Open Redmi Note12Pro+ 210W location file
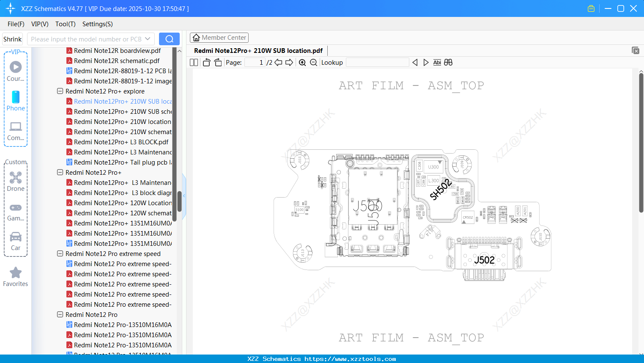 pos(119,121)
